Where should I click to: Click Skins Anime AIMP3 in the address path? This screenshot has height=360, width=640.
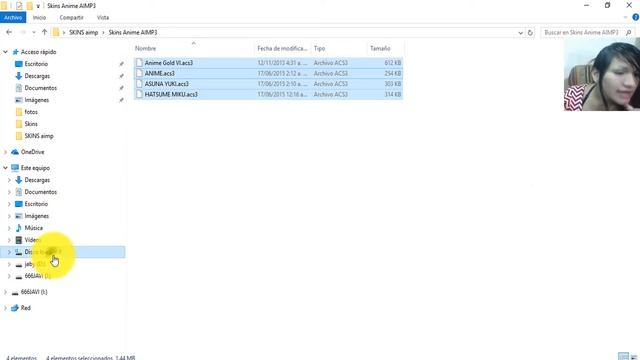(x=133, y=32)
